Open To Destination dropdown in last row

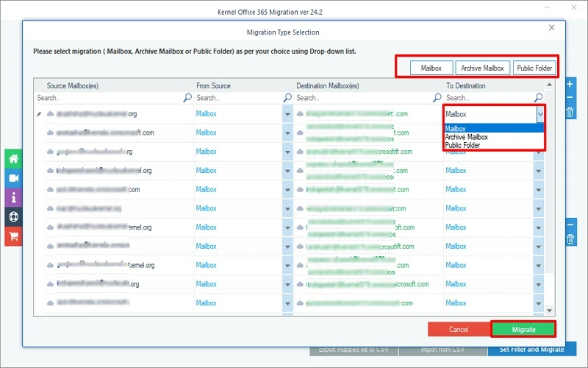(539, 303)
